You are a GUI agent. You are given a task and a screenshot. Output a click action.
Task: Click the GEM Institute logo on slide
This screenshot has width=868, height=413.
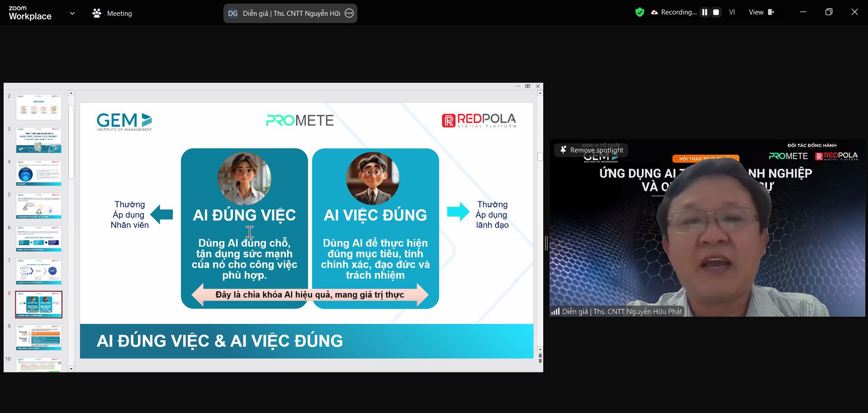[x=124, y=122]
